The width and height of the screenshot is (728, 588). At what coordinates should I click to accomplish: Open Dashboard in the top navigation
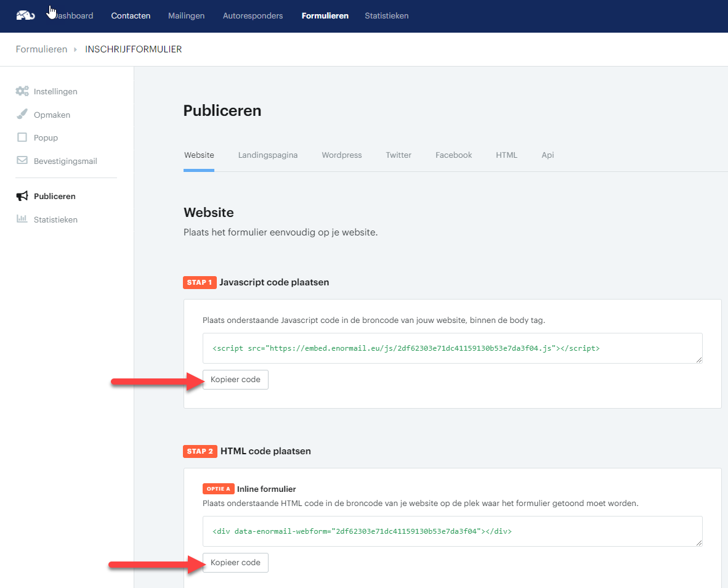73,16
